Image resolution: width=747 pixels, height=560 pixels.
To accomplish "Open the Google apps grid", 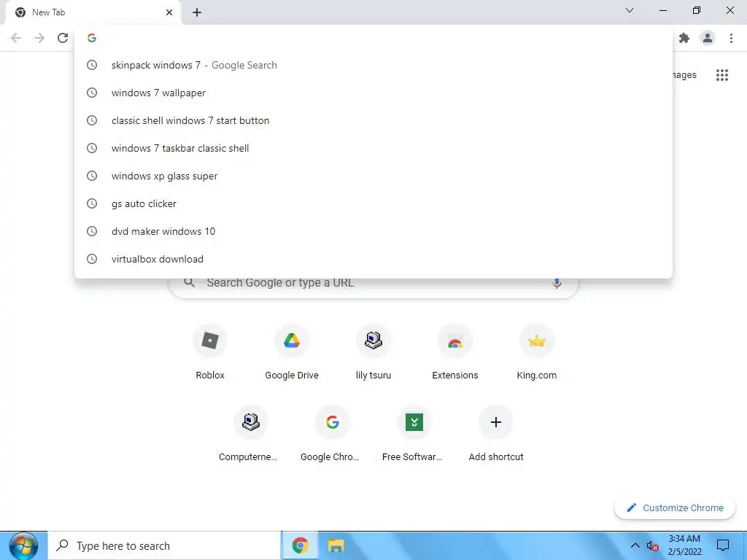I will tap(722, 75).
